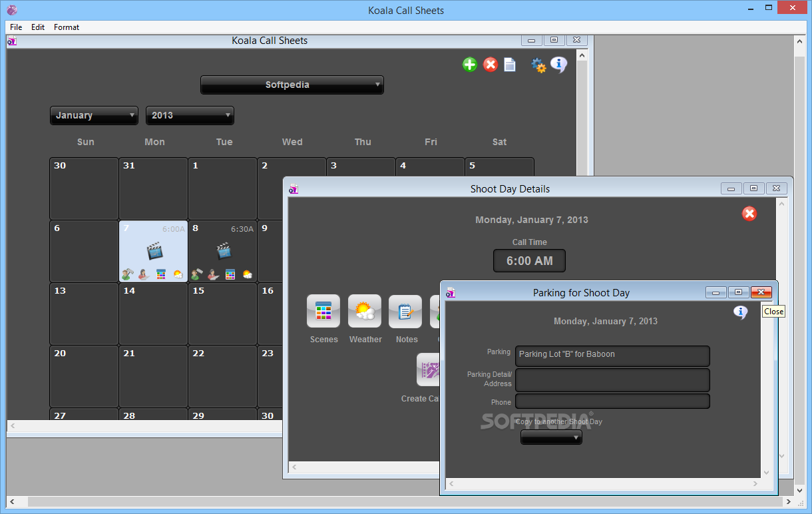
Task: Click the colored scenes grid icon on January 7
Action: pos(161,274)
